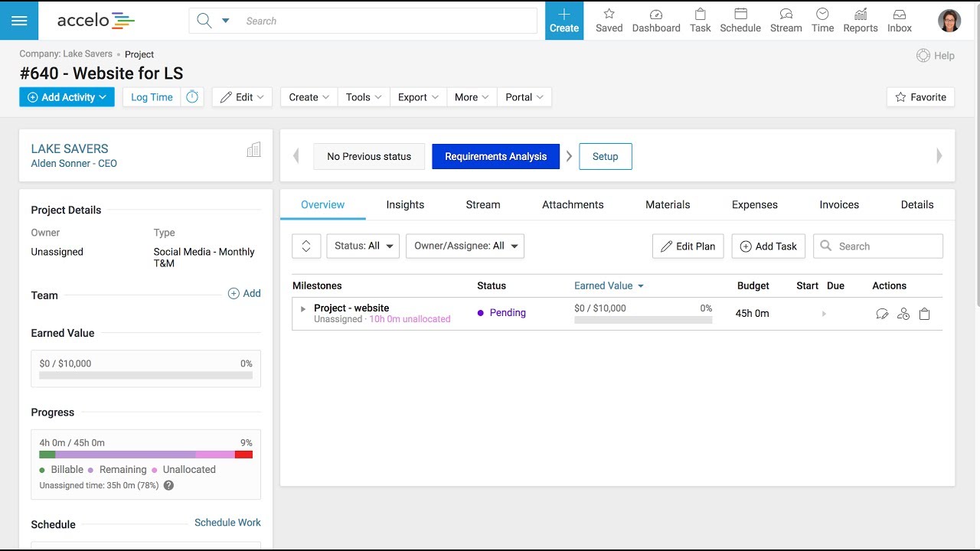Click the Billable progress bar
The image size is (980, 551).
click(49, 454)
